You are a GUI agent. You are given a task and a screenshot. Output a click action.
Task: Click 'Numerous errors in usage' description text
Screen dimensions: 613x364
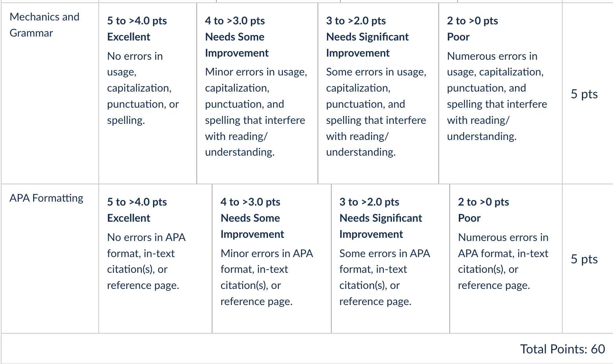pyautogui.click(x=497, y=96)
